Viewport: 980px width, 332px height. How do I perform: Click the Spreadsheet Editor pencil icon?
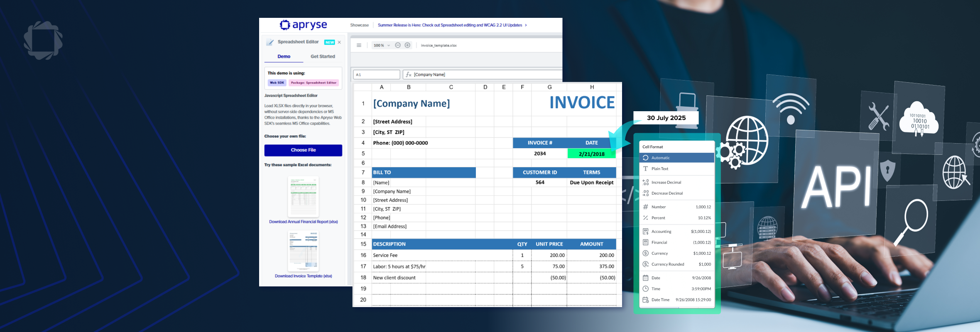[x=270, y=42]
